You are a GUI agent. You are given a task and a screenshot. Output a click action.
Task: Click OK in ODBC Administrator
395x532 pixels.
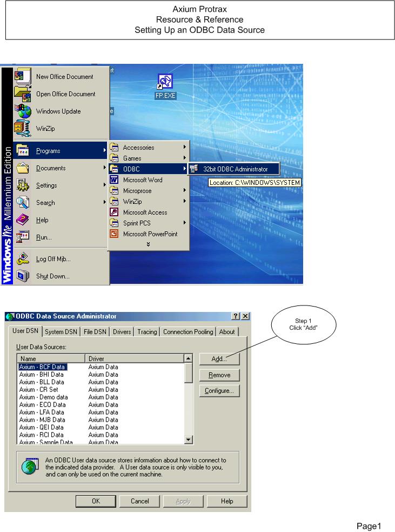coord(96,501)
